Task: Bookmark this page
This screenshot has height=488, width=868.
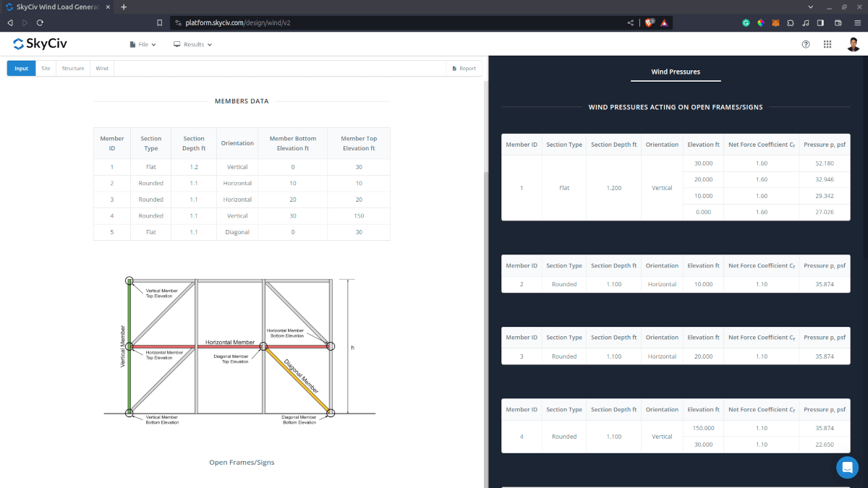Action: pyautogui.click(x=159, y=22)
